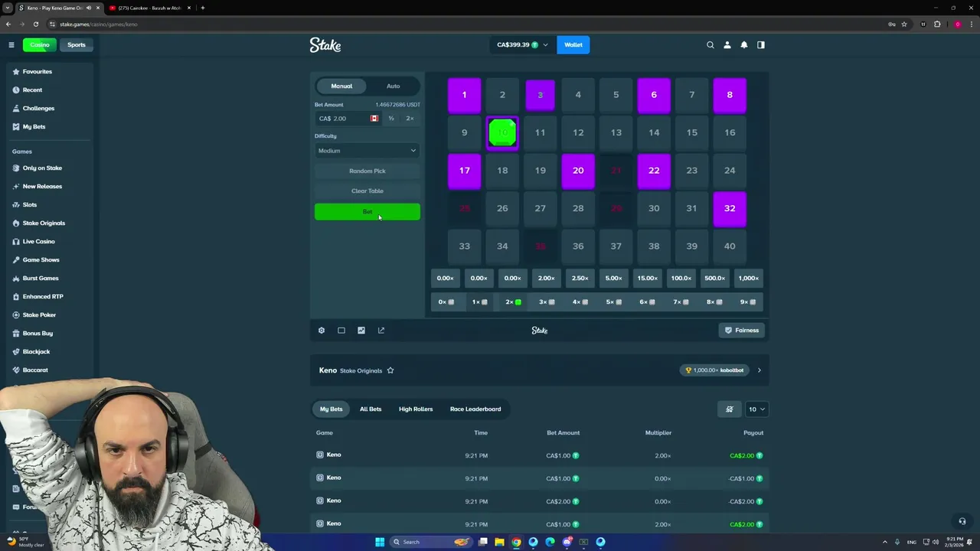Select Auto betting mode
980x551 pixels.
coord(393,86)
